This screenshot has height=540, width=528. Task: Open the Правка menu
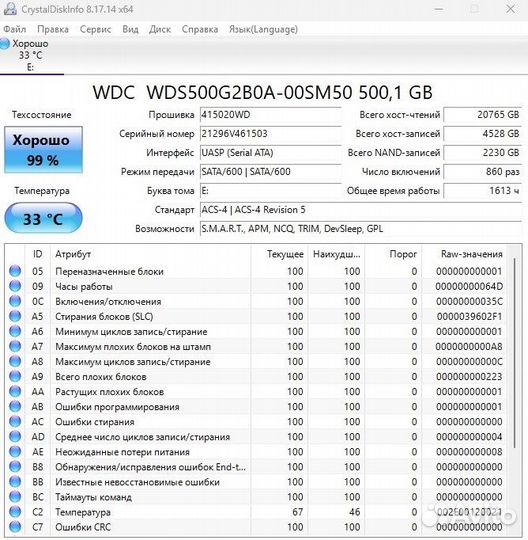coord(53,29)
